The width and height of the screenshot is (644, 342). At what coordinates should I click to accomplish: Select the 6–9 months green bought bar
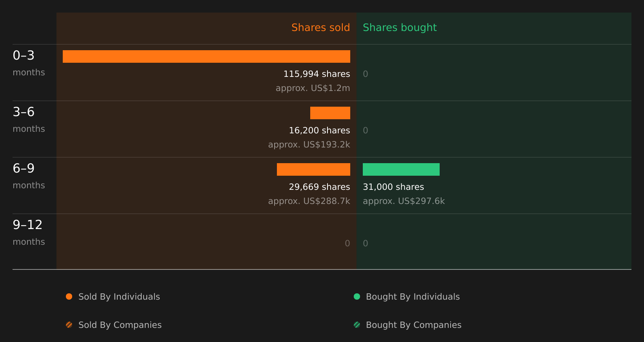click(401, 169)
